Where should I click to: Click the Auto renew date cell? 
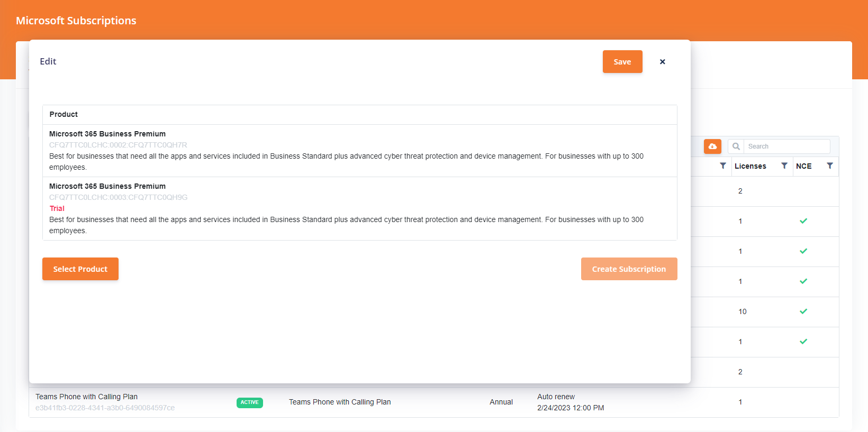(571, 402)
